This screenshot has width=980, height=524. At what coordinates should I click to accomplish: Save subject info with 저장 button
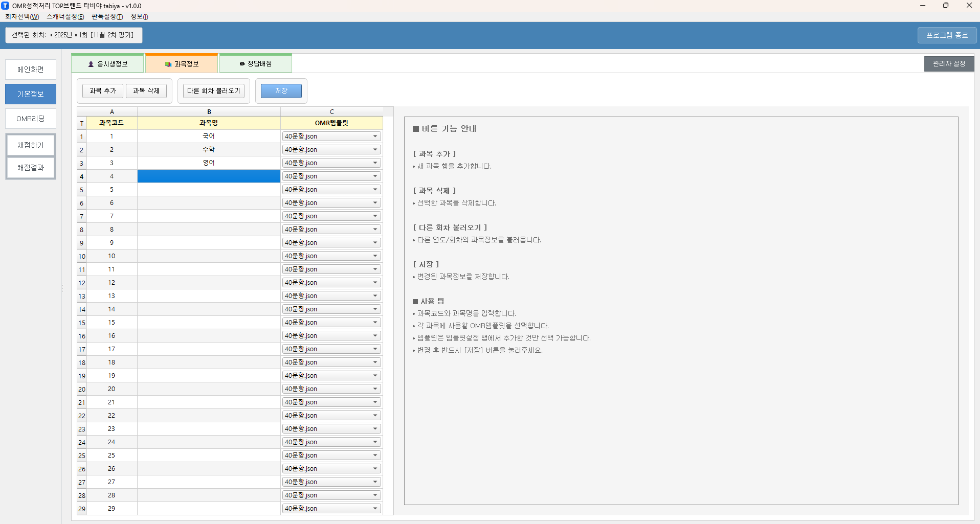[281, 91]
